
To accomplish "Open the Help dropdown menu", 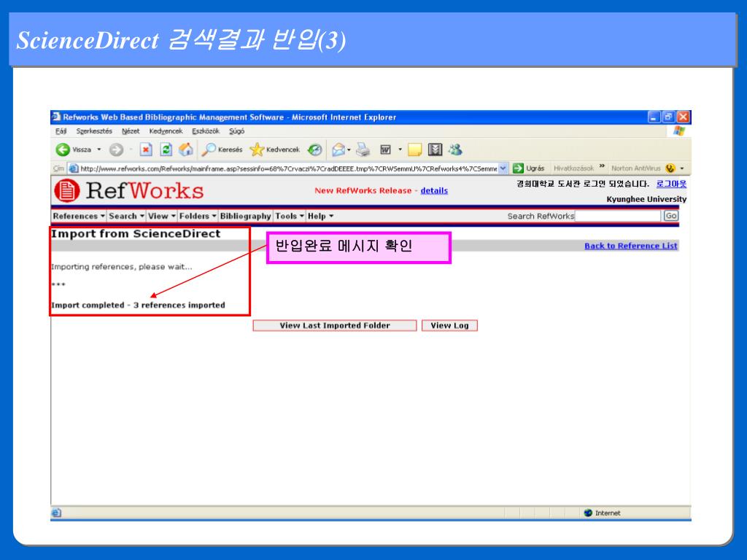I will point(320,216).
